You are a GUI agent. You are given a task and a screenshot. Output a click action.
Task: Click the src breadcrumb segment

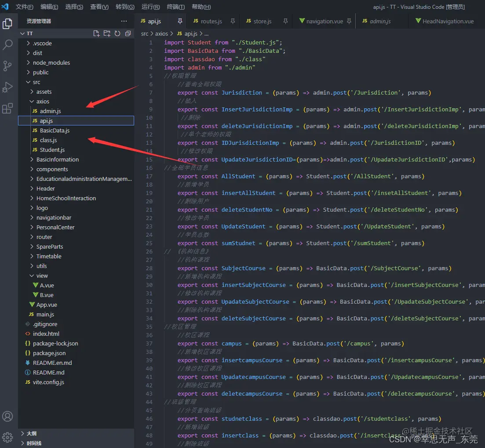coord(145,33)
